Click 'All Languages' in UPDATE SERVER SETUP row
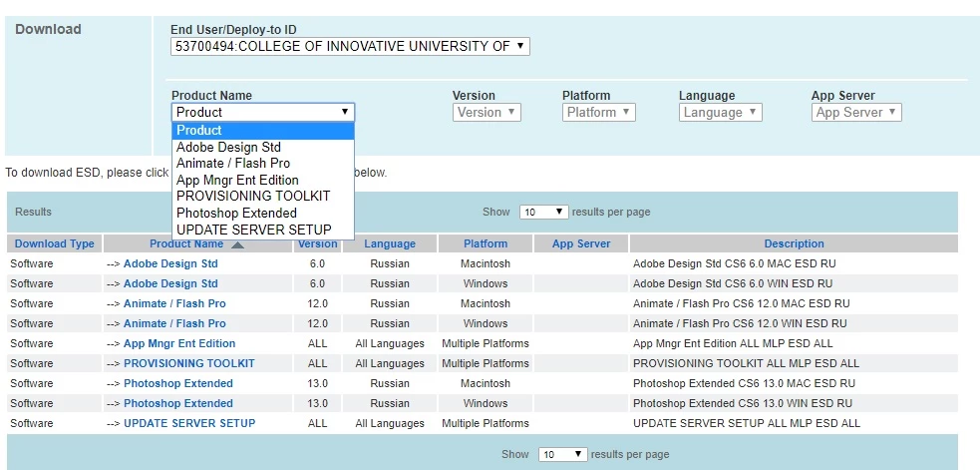The width and height of the screenshot is (980, 470). 390,423
